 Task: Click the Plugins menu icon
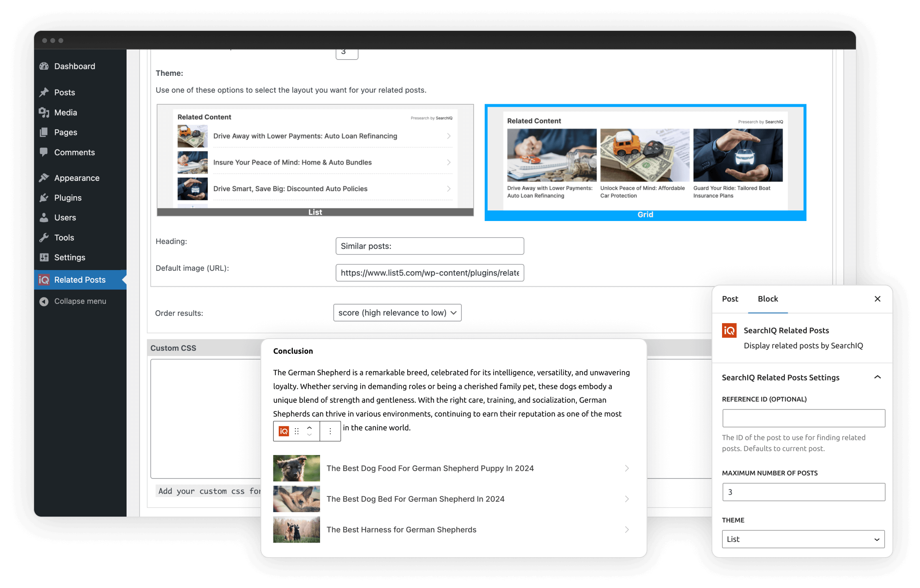coord(45,198)
